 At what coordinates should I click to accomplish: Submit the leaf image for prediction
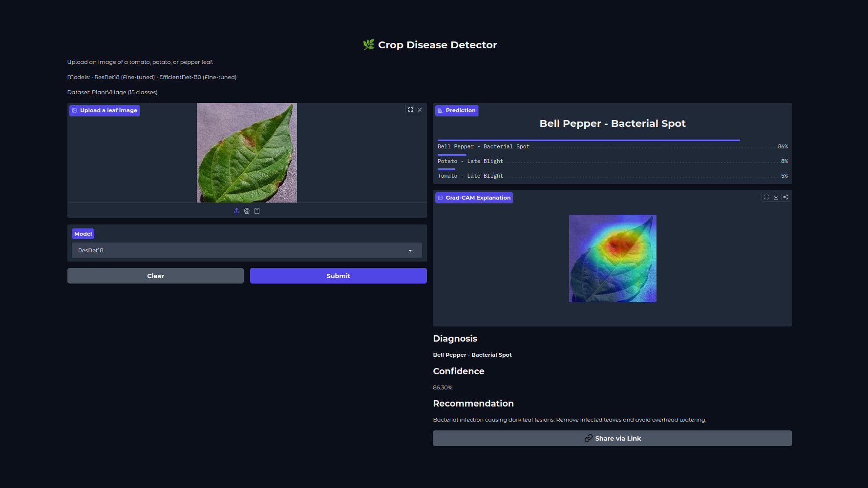click(x=338, y=276)
